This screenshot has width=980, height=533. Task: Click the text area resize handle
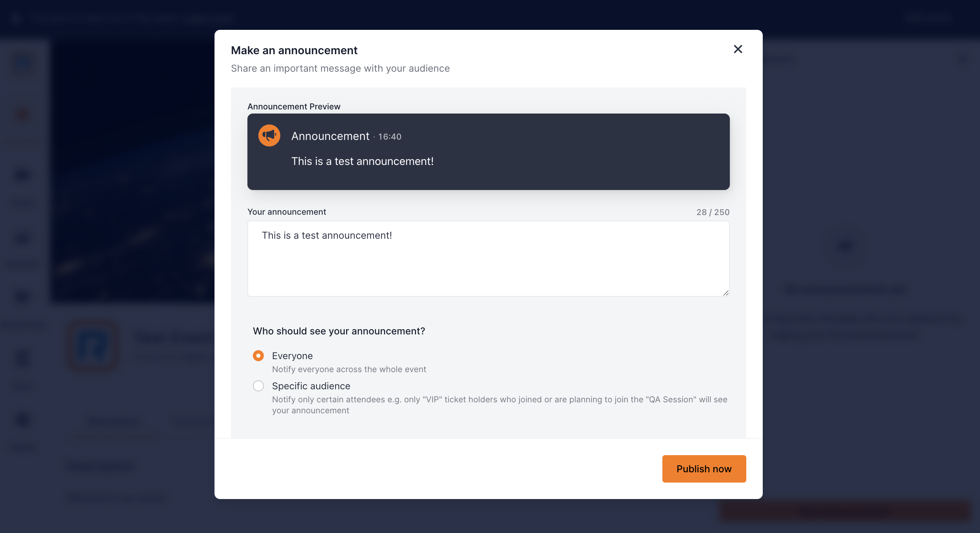725,292
